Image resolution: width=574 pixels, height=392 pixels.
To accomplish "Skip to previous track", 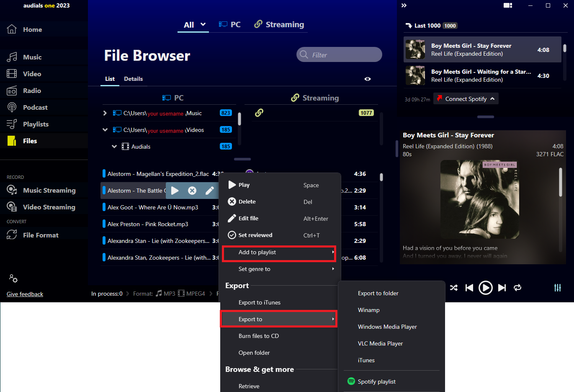I will (469, 288).
